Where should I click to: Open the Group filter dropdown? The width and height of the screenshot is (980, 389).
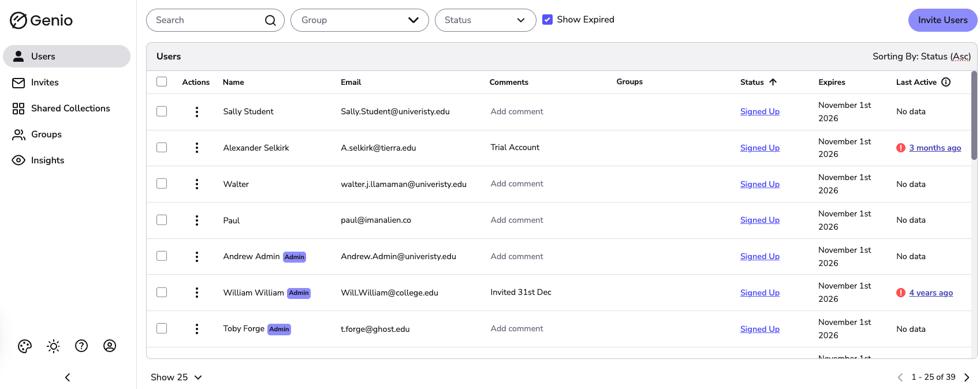pos(360,20)
